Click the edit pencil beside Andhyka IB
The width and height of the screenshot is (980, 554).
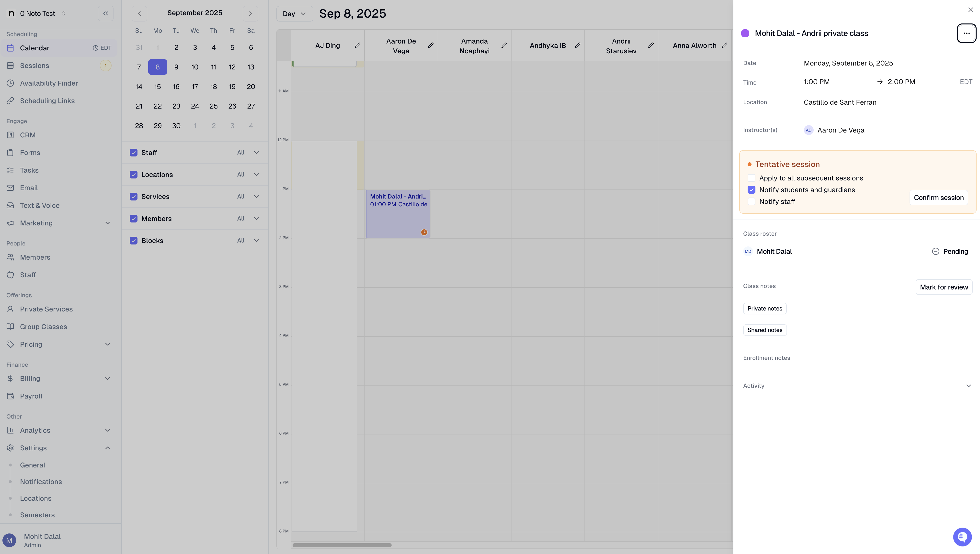click(577, 45)
